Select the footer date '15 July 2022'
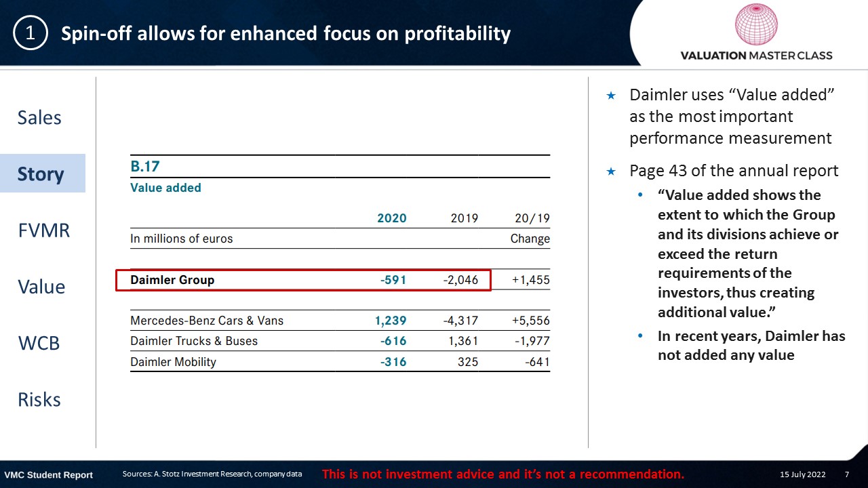Image resolution: width=868 pixels, height=488 pixels. (x=803, y=474)
